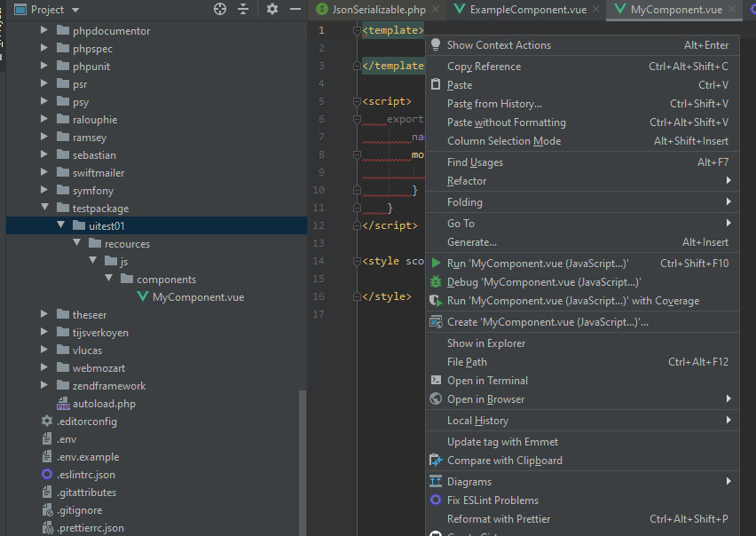
Task: Open the Go To submenu
Action: pyautogui.click(x=582, y=223)
